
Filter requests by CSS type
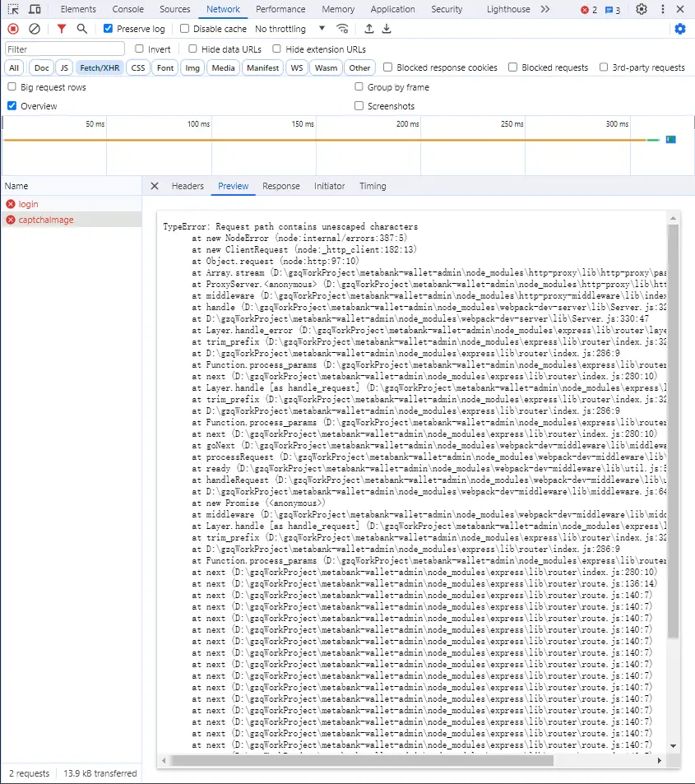tap(138, 68)
